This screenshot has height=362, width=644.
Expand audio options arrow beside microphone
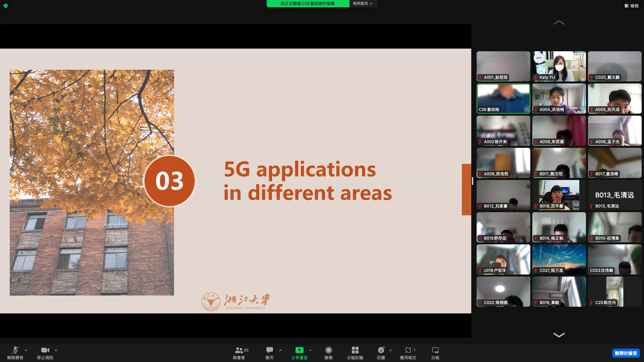tap(26, 350)
